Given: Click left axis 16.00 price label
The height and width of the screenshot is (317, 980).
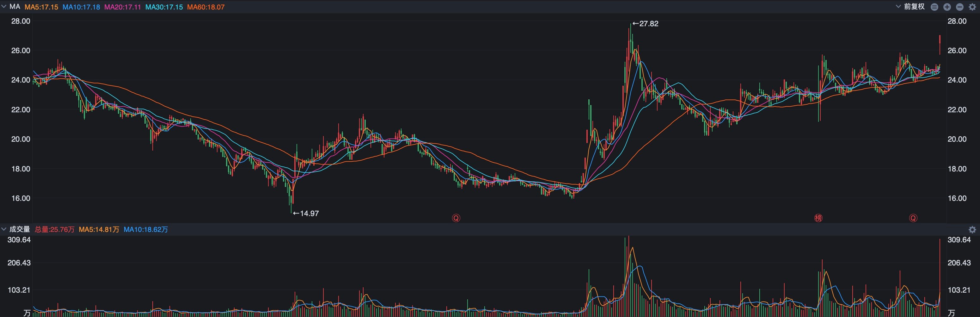Looking at the screenshot, I should click(21, 198).
